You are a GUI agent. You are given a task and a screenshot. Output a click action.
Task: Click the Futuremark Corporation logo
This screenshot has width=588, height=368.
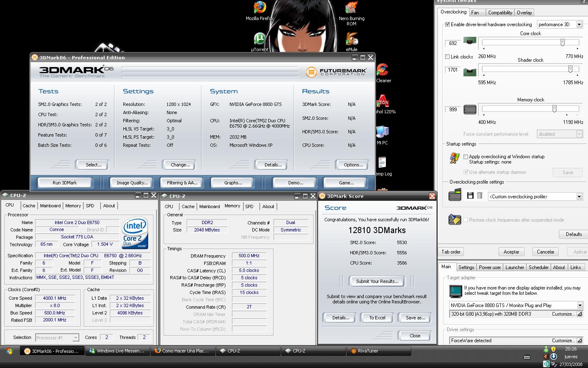pos(336,72)
